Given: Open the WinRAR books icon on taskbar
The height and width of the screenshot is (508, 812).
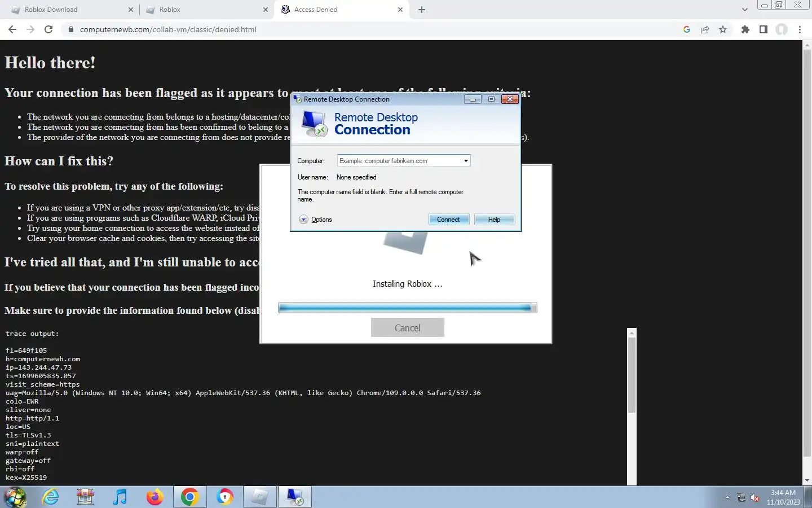Looking at the screenshot, I should pyautogui.click(x=85, y=497).
